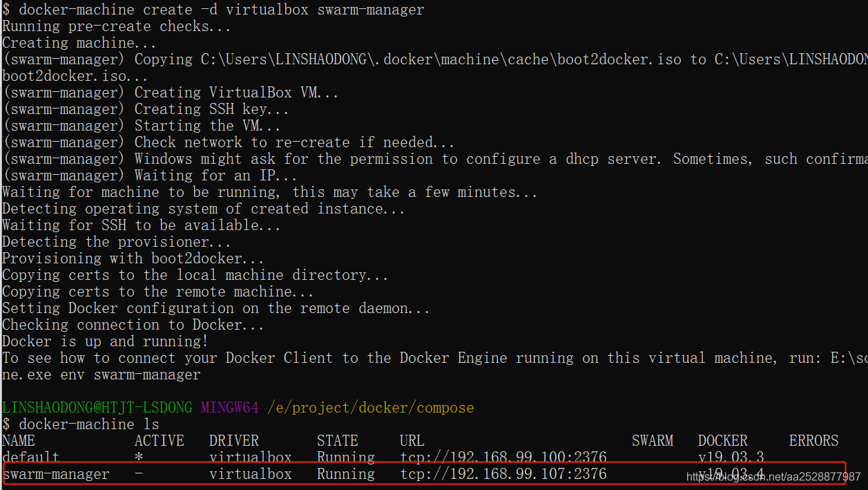Click the docker-machine create command line
The image size is (868, 490).
(214, 10)
